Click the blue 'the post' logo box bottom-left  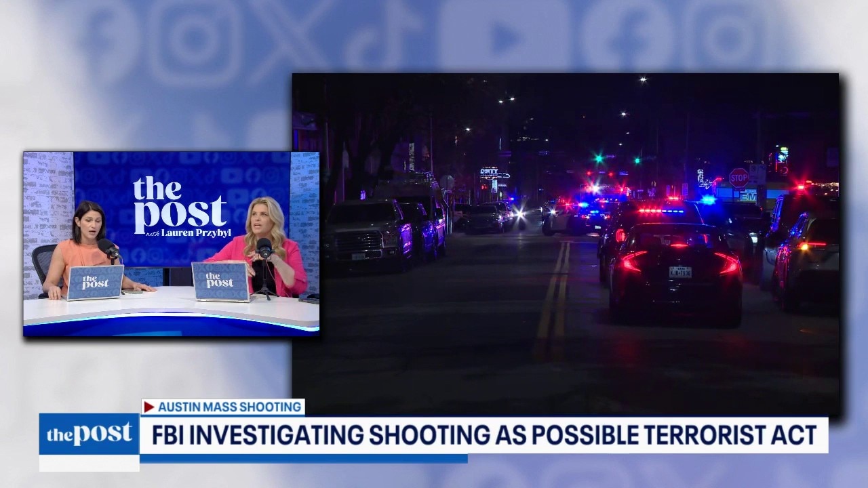coord(89,434)
